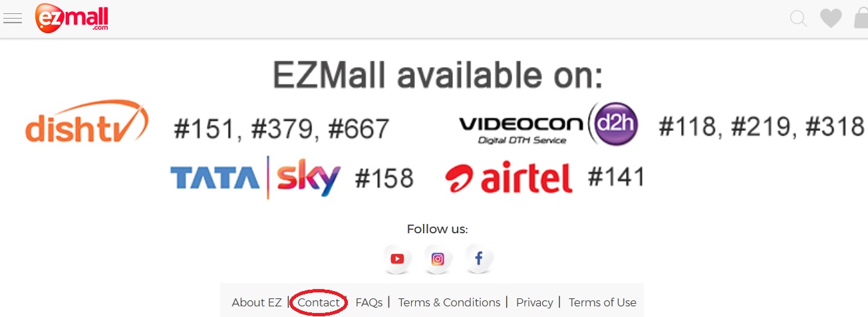
Task: Open the wishlist heart icon
Action: click(831, 18)
